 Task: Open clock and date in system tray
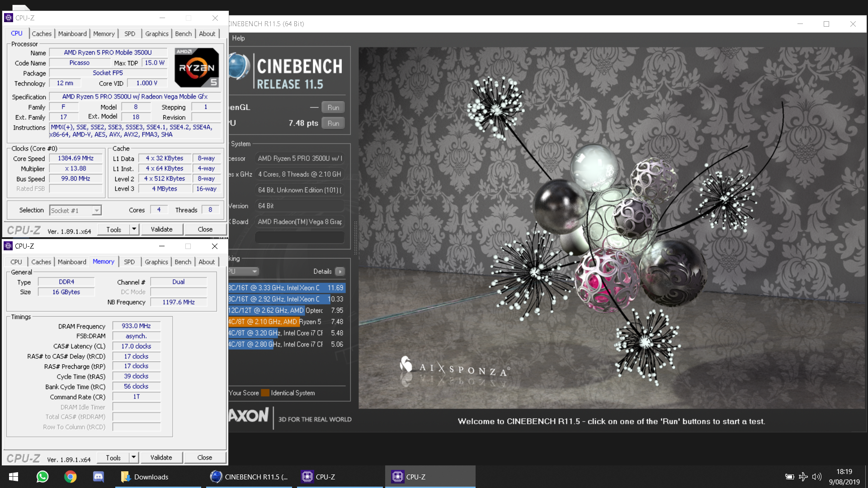click(844, 477)
